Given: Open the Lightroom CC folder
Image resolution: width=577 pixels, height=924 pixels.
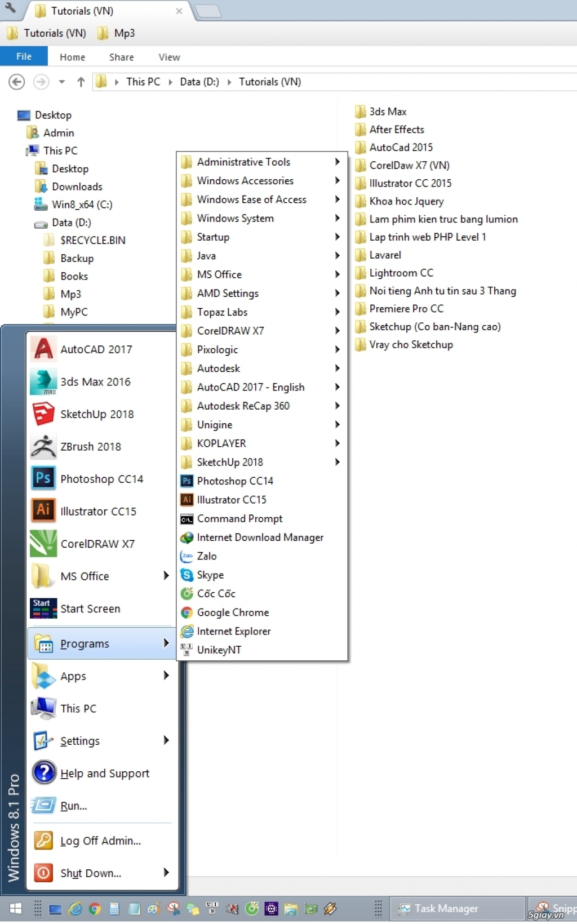Looking at the screenshot, I should pyautogui.click(x=394, y=273).
